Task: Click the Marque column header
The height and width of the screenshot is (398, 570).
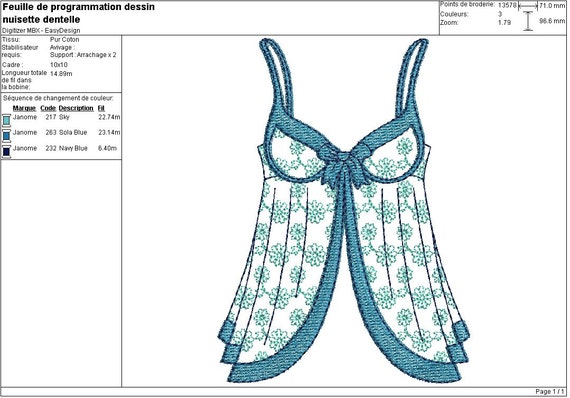Action: pyautogui.click(x=24, y=108)
